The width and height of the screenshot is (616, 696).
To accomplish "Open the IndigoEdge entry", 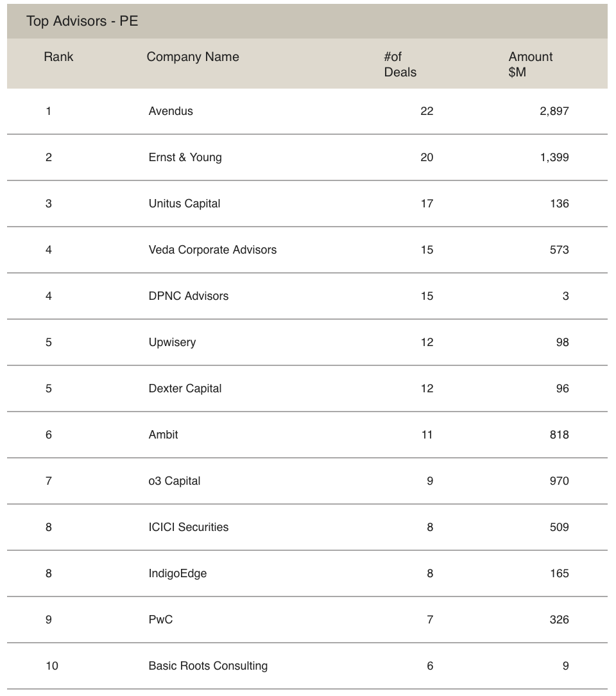I will pyautogui.click(x=177, y=573).
